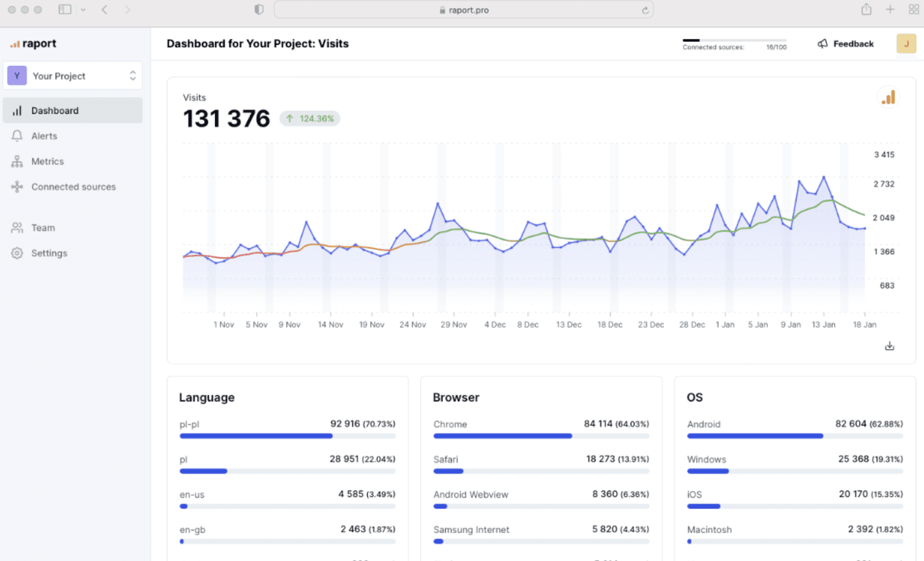Open a new tab with plus icon

[x=890, y=9]
